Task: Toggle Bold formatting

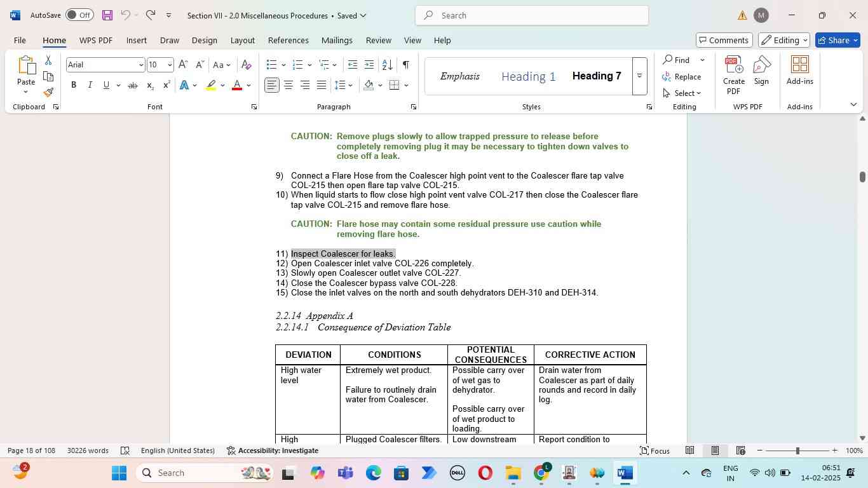Action: coord(74,85)
